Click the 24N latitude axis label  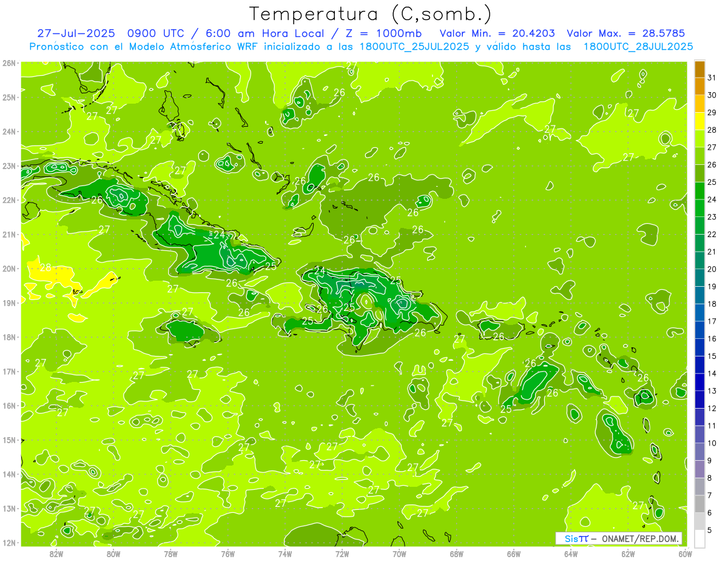[x=9, y=131]
